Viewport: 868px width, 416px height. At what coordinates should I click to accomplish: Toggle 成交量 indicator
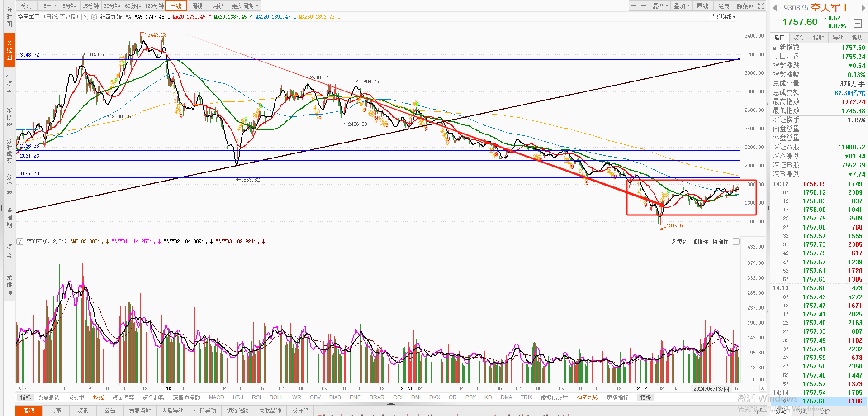[76, 397]
